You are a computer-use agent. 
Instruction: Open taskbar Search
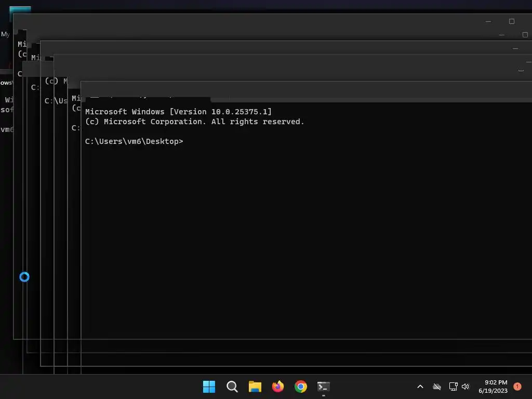[232, 387]
